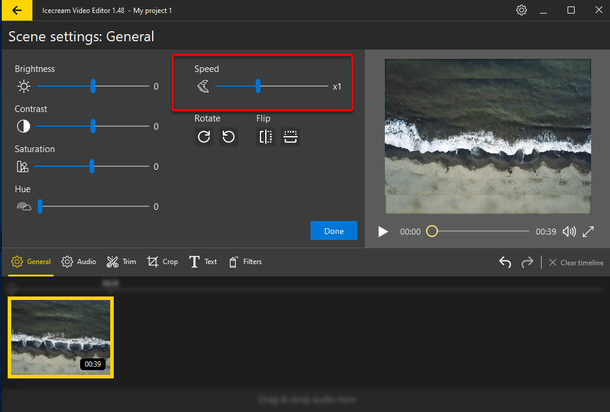610x412 pixels.
Task: Click the Contrast slider handle
Action: click(93, 126)
